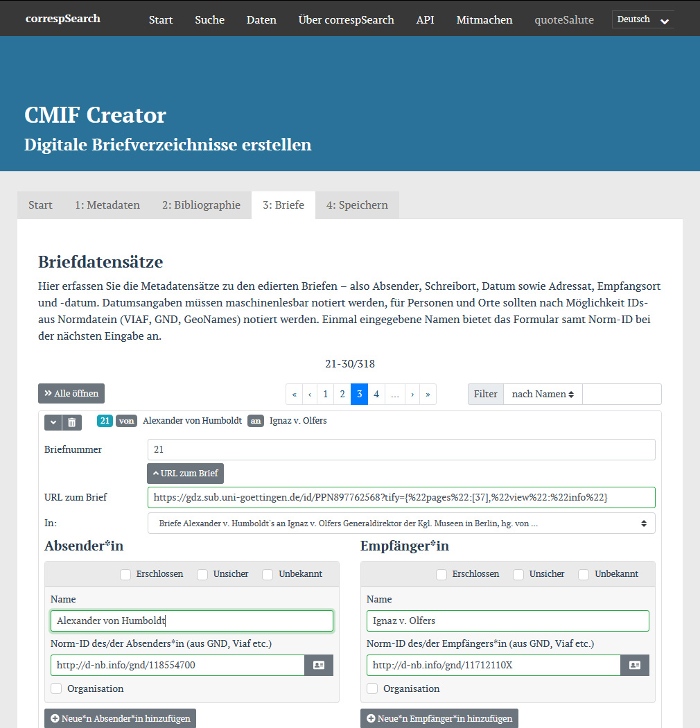Open the nach Namen filter dropdown
Viewport: 700px width, 728px height.
(543, 394)
